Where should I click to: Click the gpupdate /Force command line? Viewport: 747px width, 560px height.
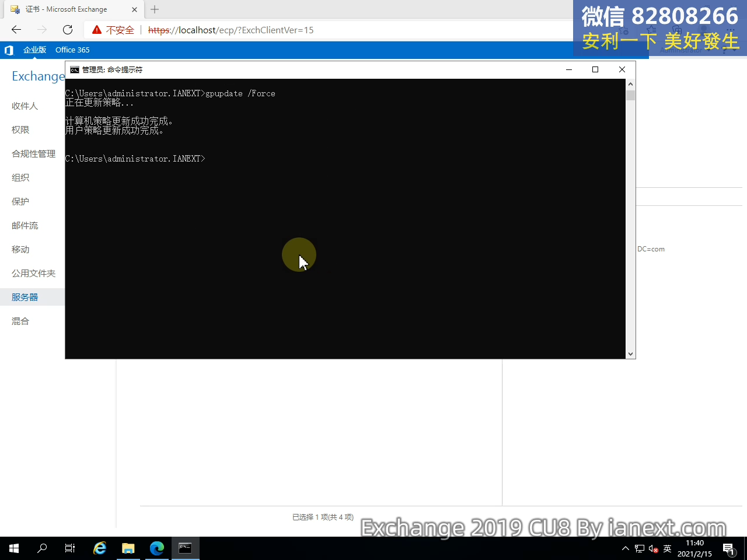pyautogui.click(x=170, y=93)
